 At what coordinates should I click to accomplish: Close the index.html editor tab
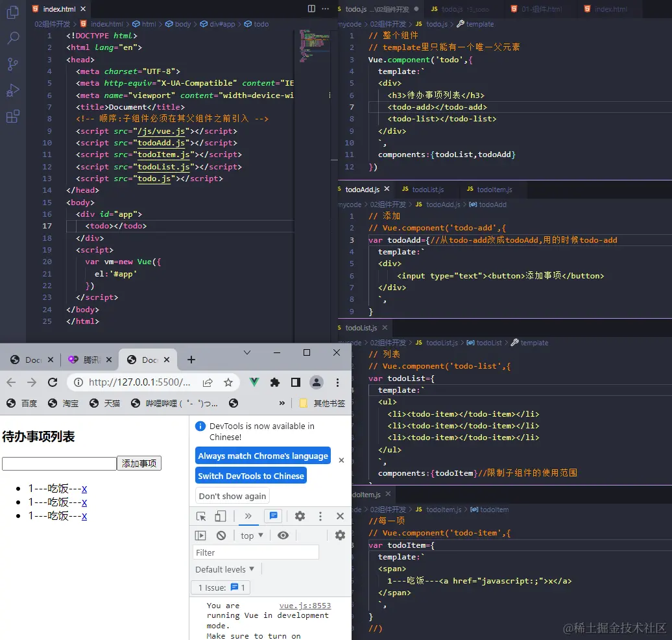click(x=83, y=8)
